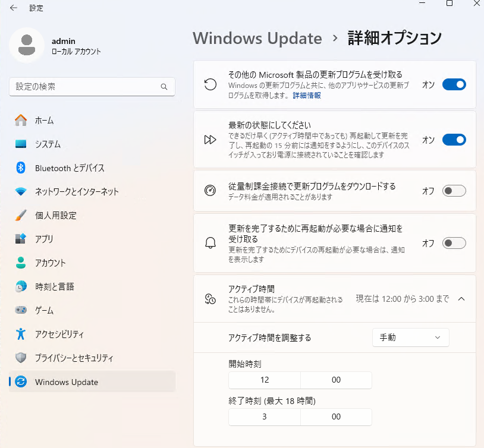Select Windows Update in the sidebar
The height and width of the screenshot is (448, 484).
pyautogui.click(x=92, y=381)
